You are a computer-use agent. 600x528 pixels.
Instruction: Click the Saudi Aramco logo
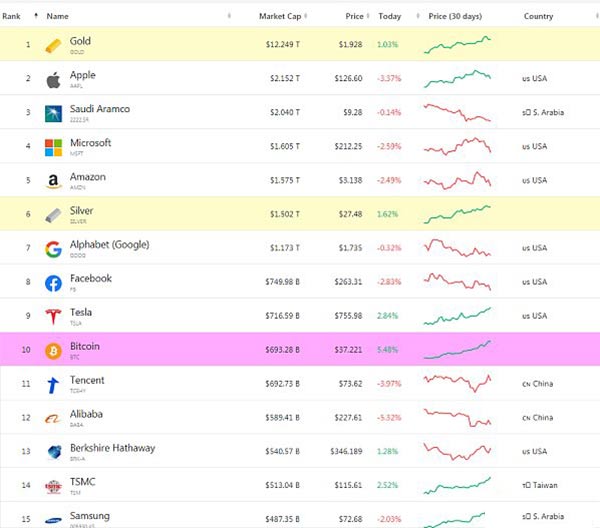(53, 114)
